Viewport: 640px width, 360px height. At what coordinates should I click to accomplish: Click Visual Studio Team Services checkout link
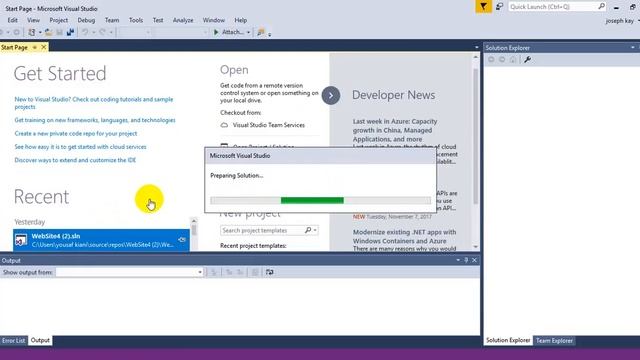click(269, 125)
